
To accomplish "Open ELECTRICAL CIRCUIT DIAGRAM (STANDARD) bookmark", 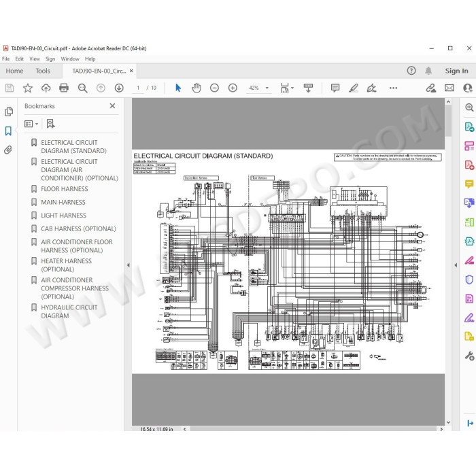I will click(73, 147).
